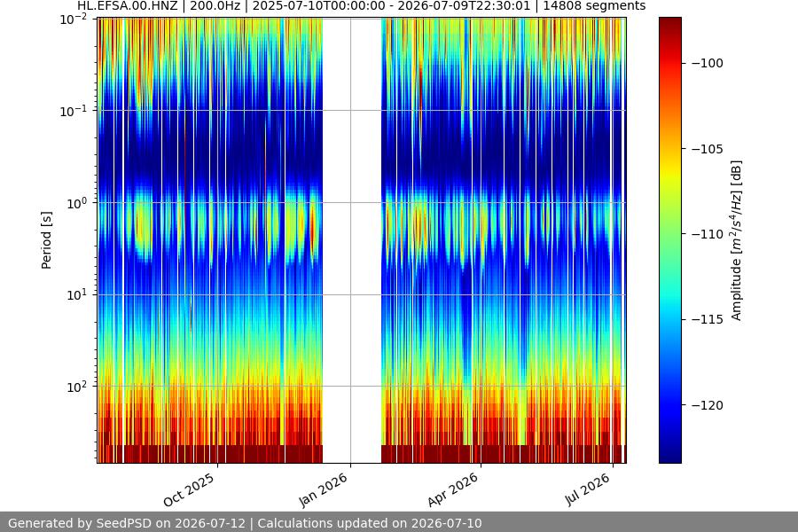Image resolution: width=798 pixels, height=532 pixels.
Task: Click the colorbar label 'Amplitude [m²/s⁴/Hz] [dB]'
Action: coord(736,240)
